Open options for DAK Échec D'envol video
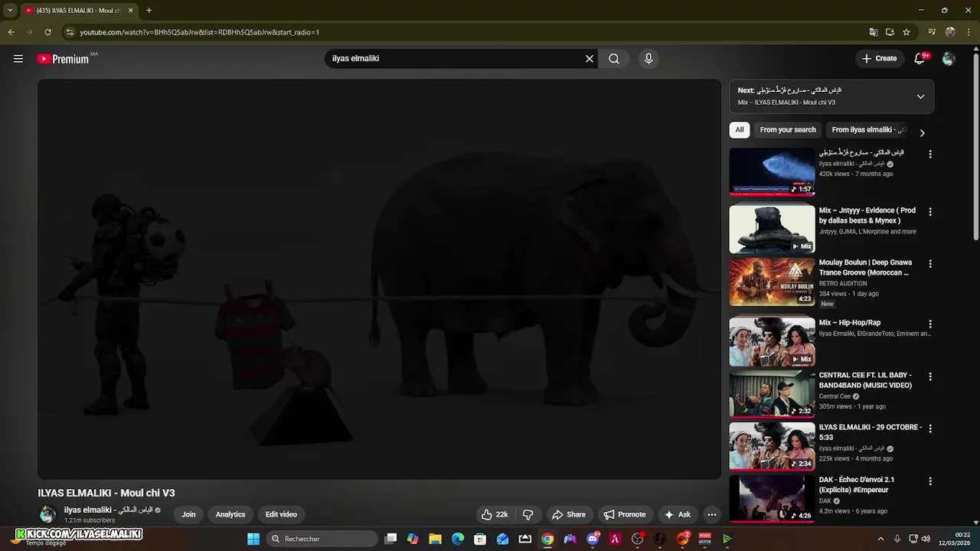This screenshot has height=551, width=980. (x=930, y=481)
